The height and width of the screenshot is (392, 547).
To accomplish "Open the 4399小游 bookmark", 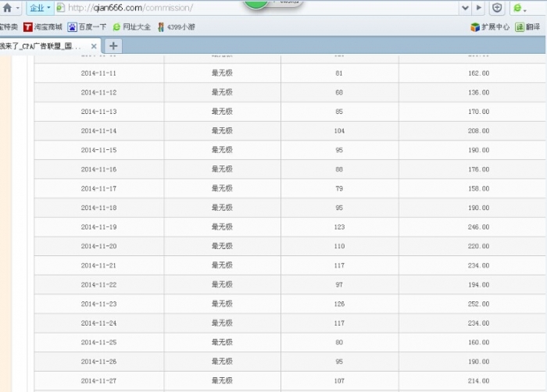I will 176,27.
